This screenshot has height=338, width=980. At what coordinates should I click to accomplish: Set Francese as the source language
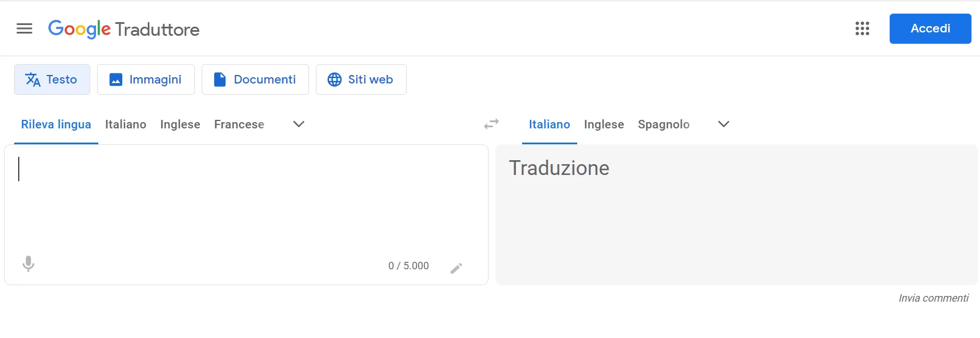point(239,124)
